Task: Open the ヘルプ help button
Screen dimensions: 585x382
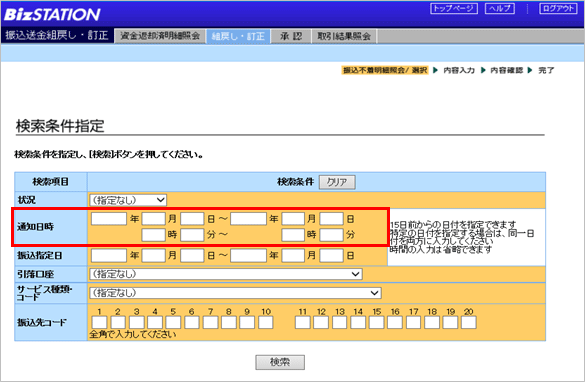Action: (x=500, y=8)
